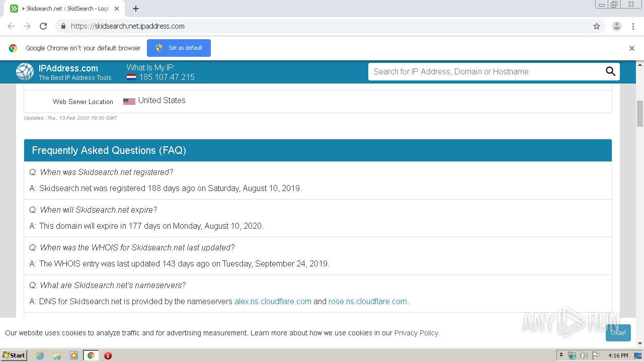Reload the current page

tap(43, 26)
